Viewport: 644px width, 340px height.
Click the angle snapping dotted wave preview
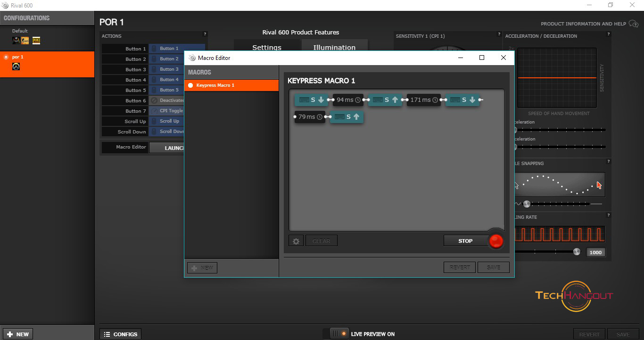(559, 184)
